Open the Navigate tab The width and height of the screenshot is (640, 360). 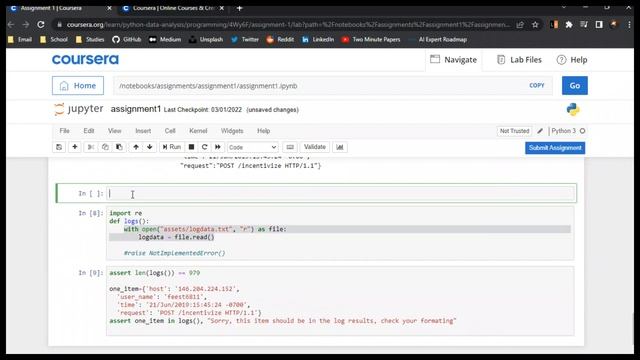tap(453, 60)
